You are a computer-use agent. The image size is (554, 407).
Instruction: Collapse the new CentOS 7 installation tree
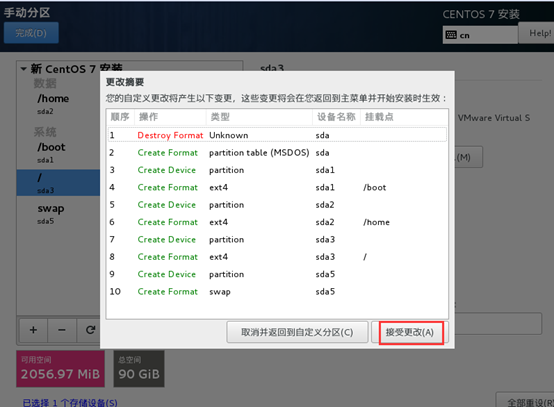point(24,69)
